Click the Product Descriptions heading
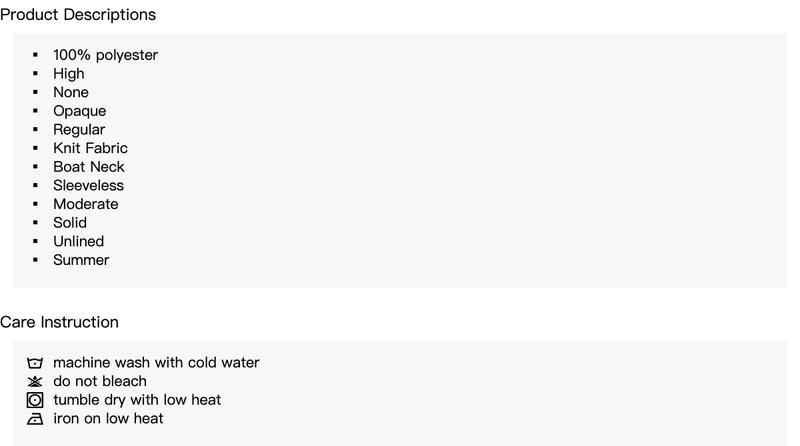 [78, 15]
